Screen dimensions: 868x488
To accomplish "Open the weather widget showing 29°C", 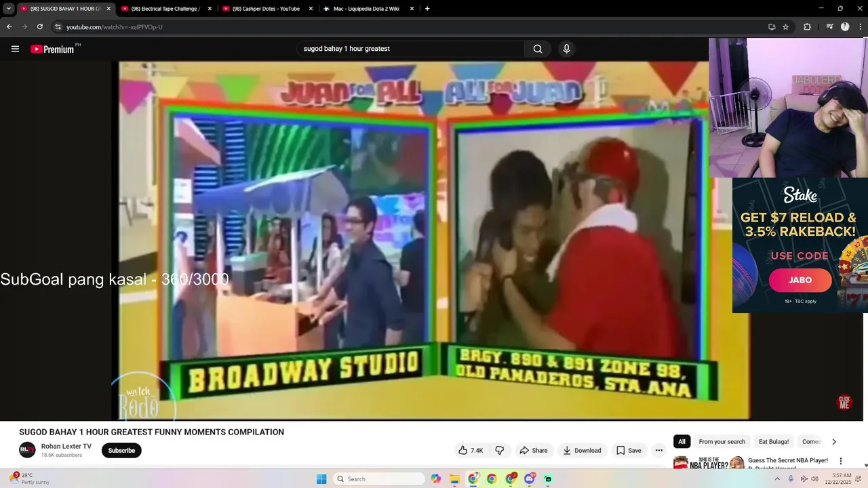I will (31, 479).
